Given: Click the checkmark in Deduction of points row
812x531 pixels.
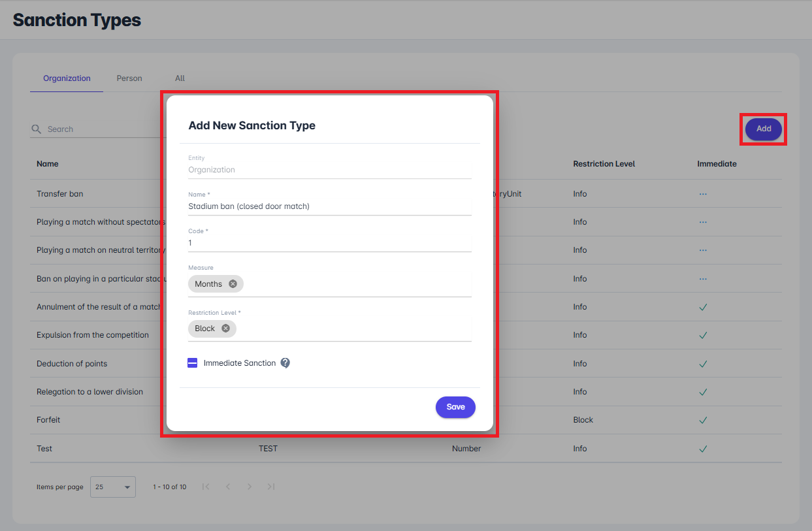Looking at the screenshot, I should coord(703,364).
